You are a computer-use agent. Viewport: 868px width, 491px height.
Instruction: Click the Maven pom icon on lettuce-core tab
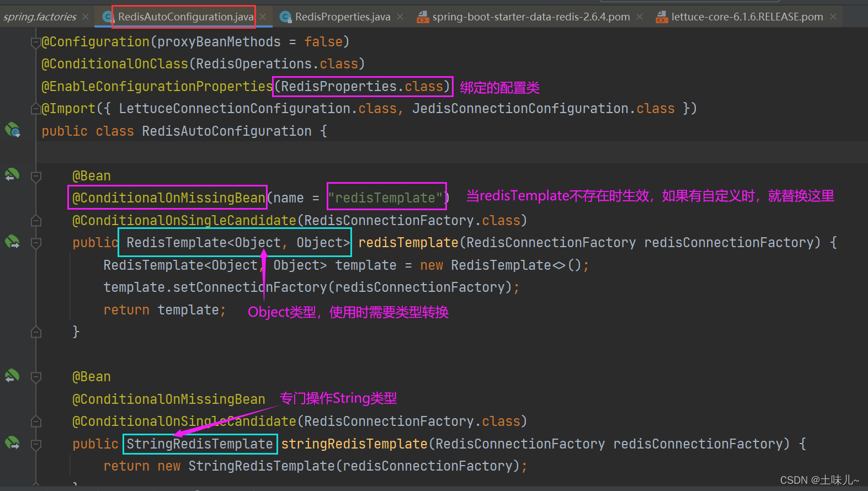(662, 17)
